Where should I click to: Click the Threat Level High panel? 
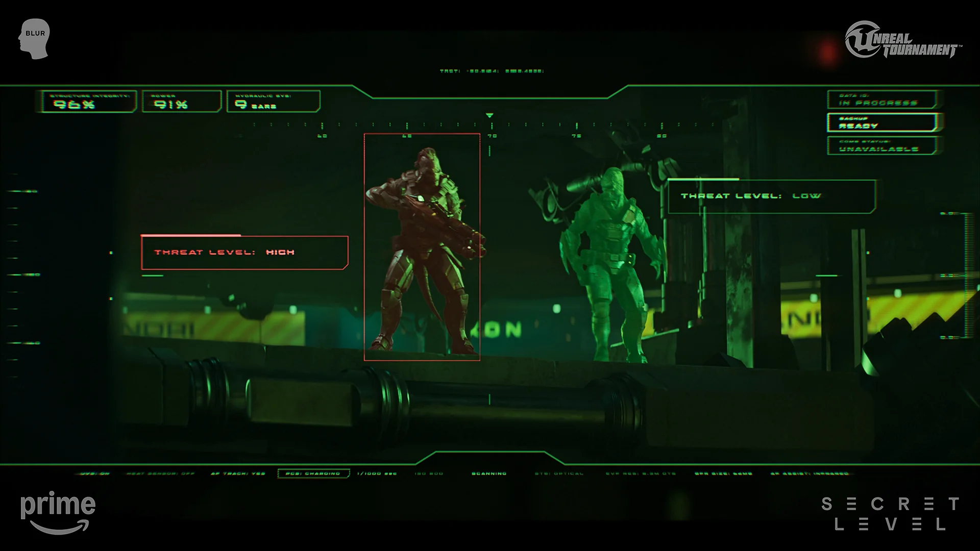[x=244, y=253]
